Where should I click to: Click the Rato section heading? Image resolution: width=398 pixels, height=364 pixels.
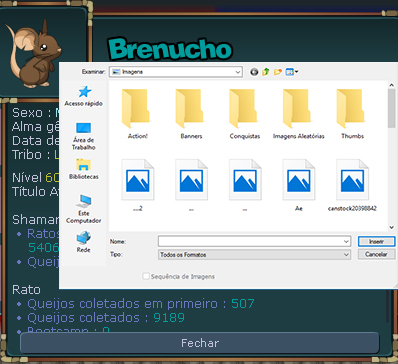[26, 289]
